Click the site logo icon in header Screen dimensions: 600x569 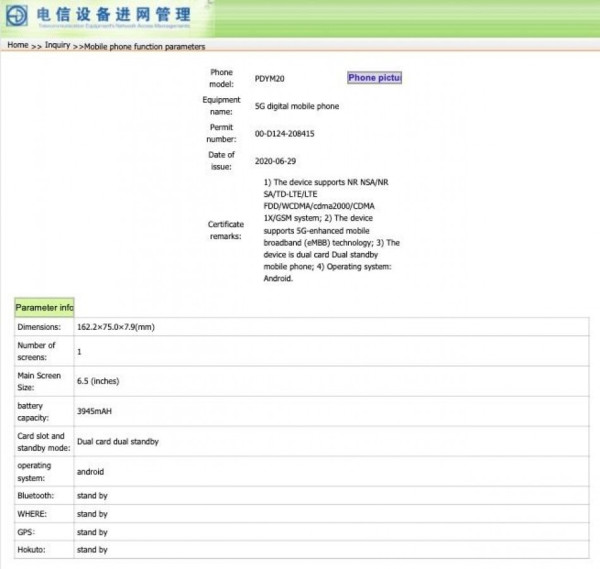17,16
